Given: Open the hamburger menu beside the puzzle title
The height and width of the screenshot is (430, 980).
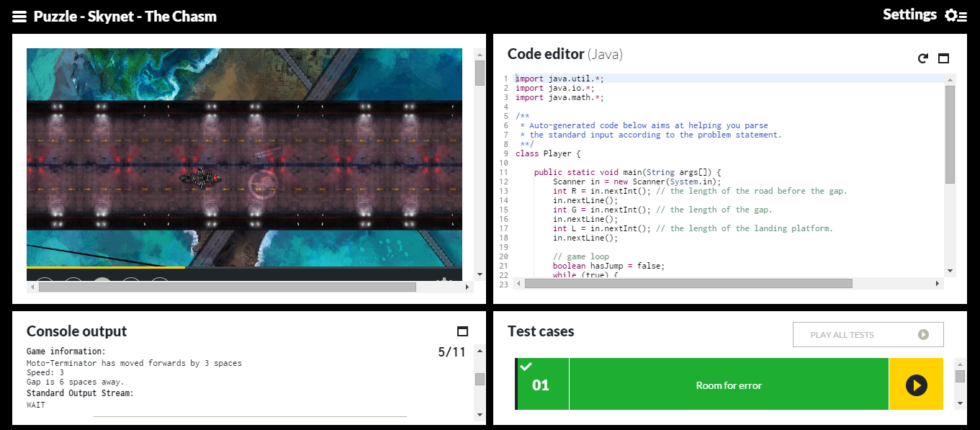Looking at the screenshot, I should 20,16.
